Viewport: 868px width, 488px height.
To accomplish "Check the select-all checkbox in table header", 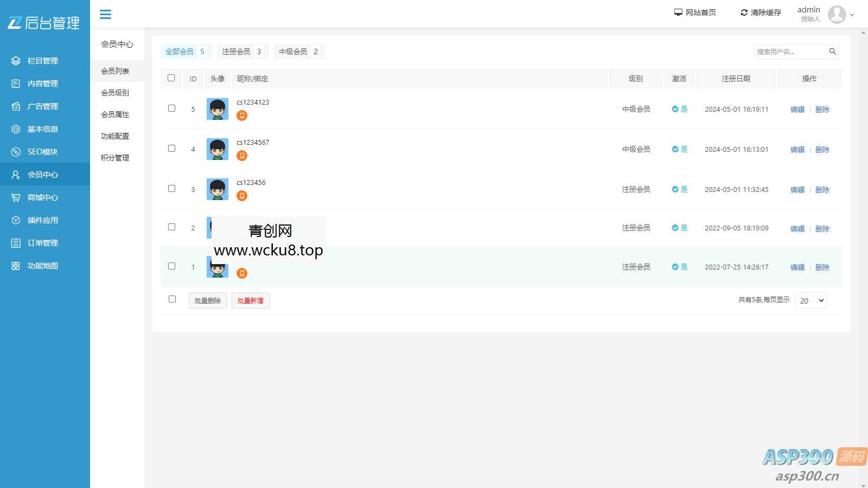I will coord(171,79).
